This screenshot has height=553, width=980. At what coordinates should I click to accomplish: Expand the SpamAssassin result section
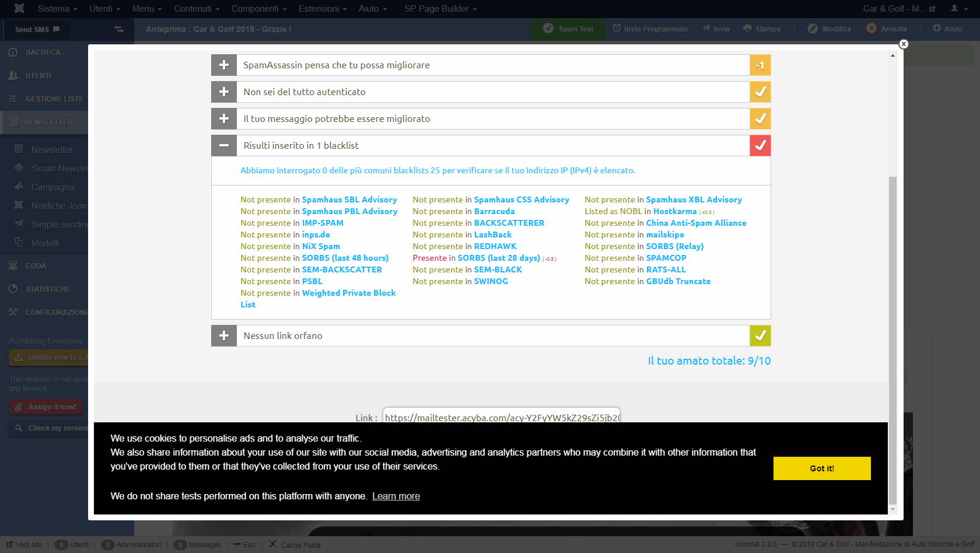coord(224,65)
